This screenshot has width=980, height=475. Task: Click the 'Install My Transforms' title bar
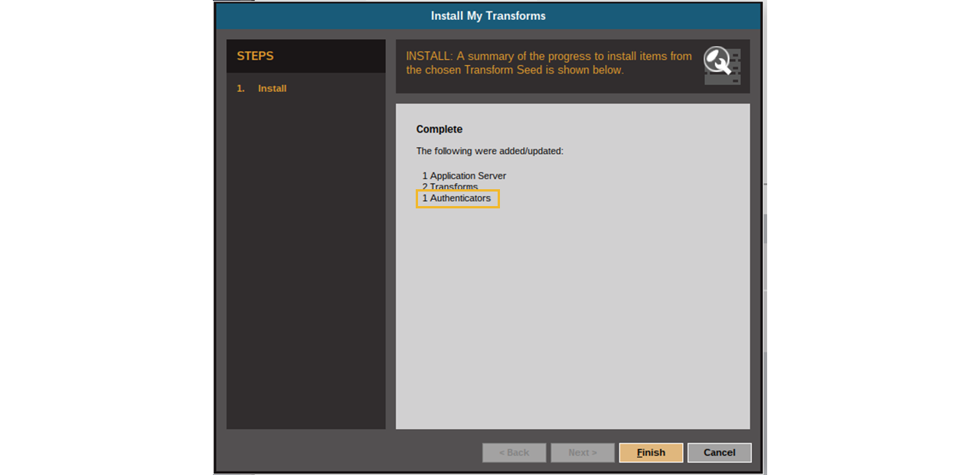click(488, 16)
